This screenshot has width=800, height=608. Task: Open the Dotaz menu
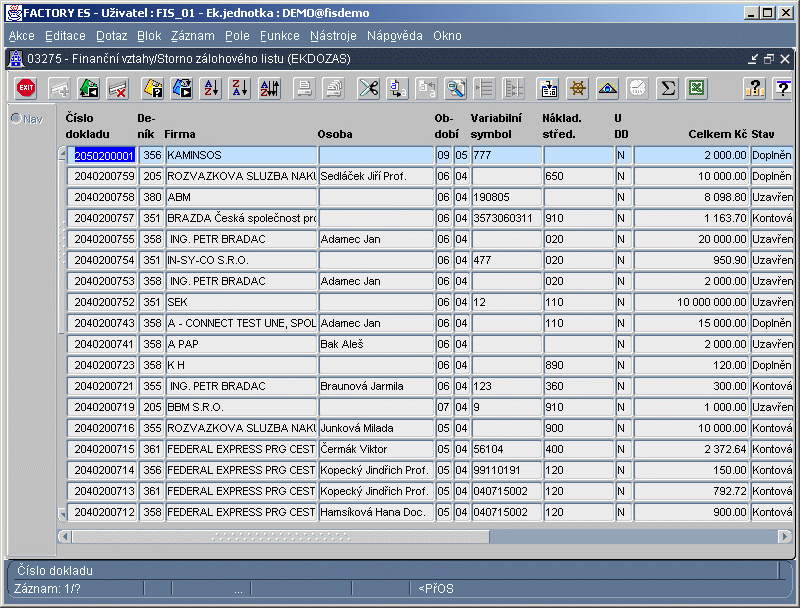[112, 36]
